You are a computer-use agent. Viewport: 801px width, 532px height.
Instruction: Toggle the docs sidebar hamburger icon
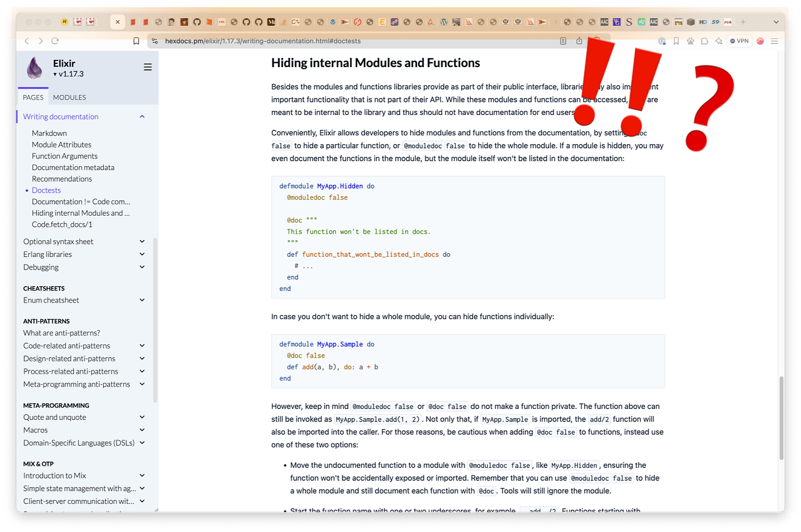pyautogui.click(x=147, y=67)
